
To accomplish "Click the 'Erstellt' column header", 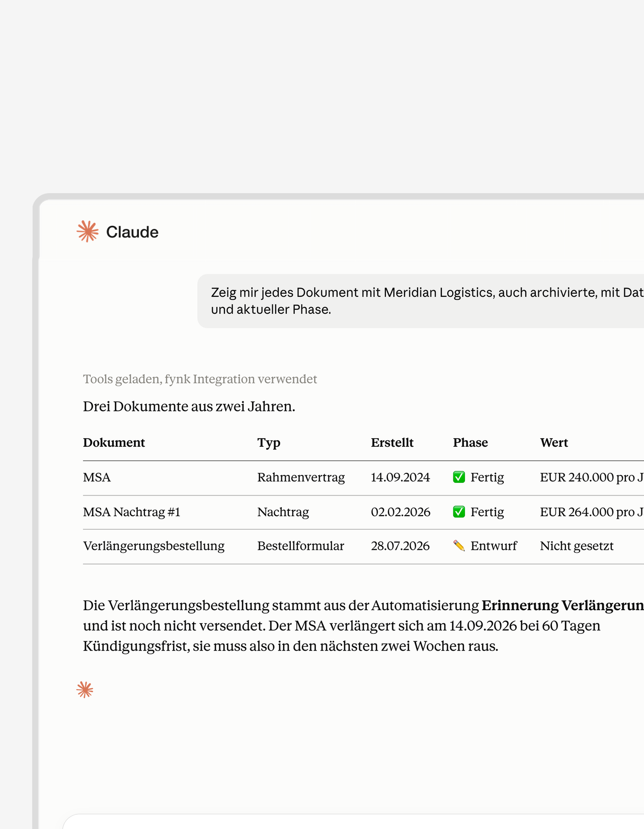I will coord(392,443).
